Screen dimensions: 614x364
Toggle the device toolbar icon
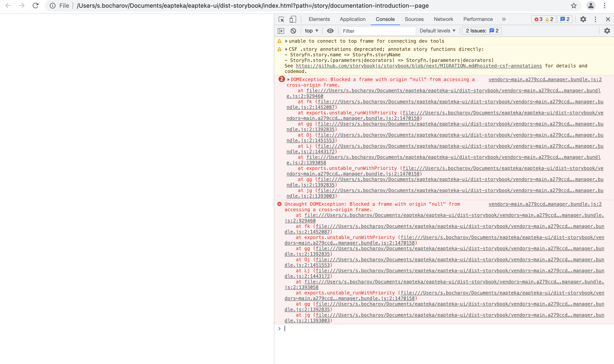[292, 19]
